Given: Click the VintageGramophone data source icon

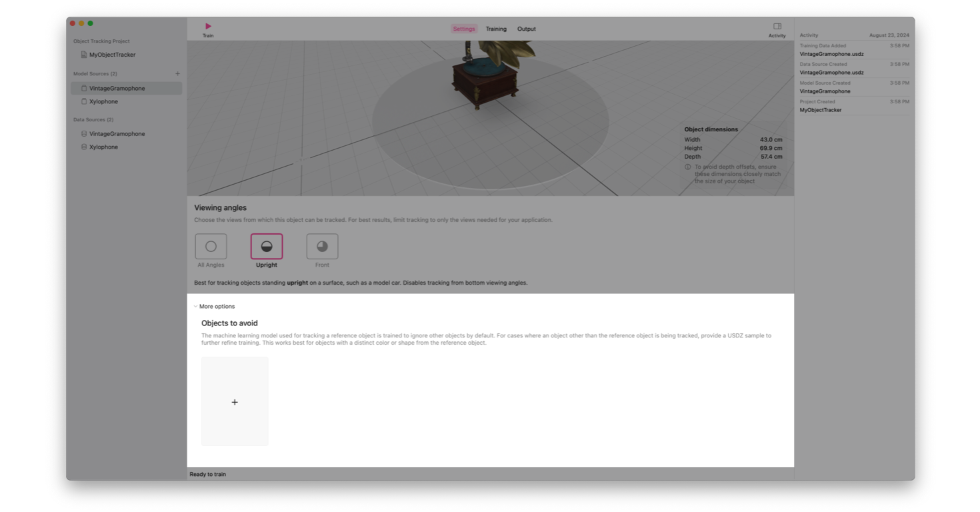Looking at the screenshot, I should tap(84, 134).
